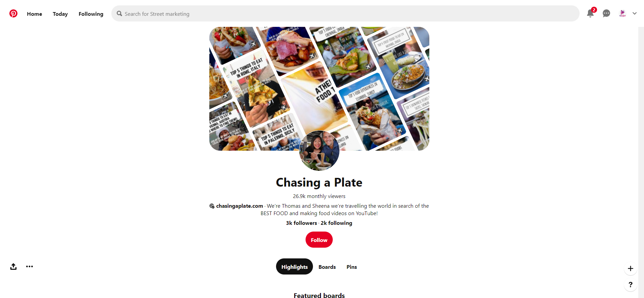Follow Chasing a Plate
This screenshot has height=298, width=644.
(319, 240)
